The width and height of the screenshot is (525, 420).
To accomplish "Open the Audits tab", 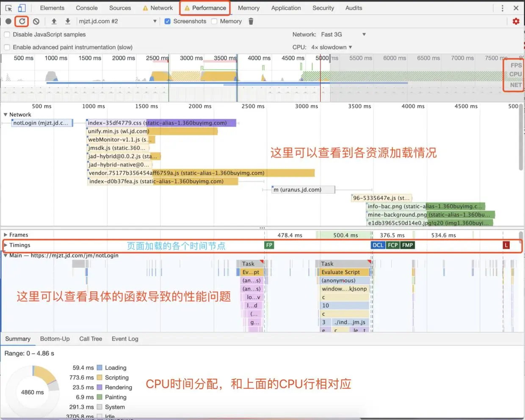I will tap(354, 8).
